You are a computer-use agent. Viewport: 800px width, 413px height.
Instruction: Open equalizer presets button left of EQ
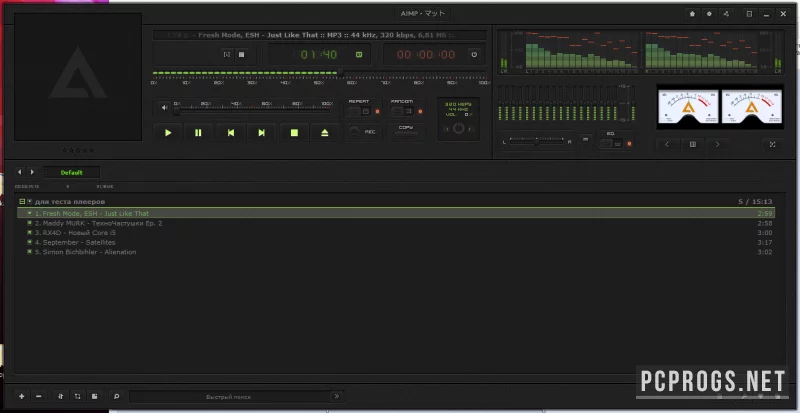point(585,139)
